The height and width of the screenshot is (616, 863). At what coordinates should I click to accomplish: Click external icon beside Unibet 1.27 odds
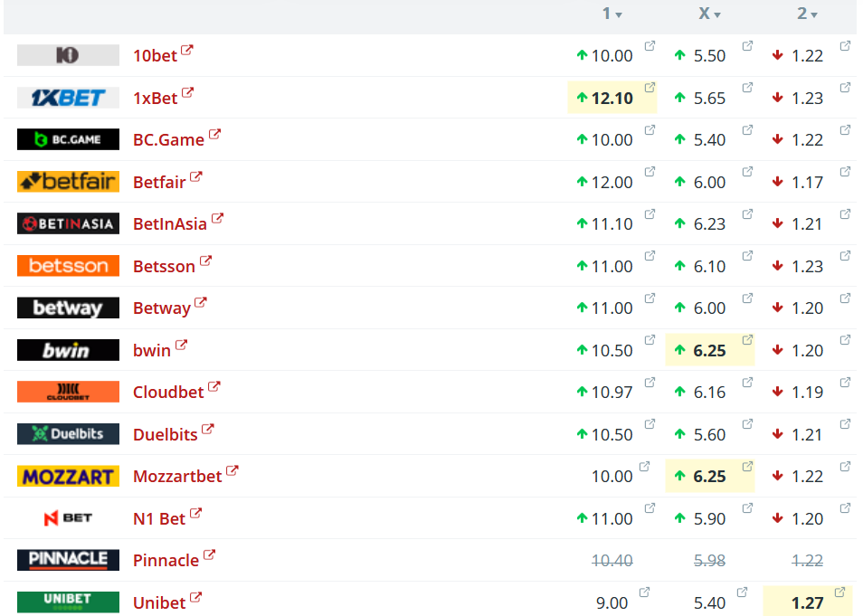840,592
